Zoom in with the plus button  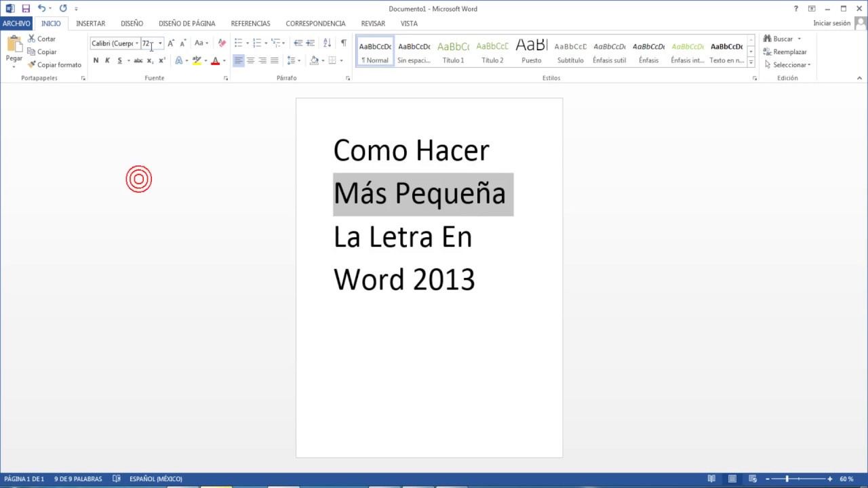pyautogui.click(x=829, y=479)
